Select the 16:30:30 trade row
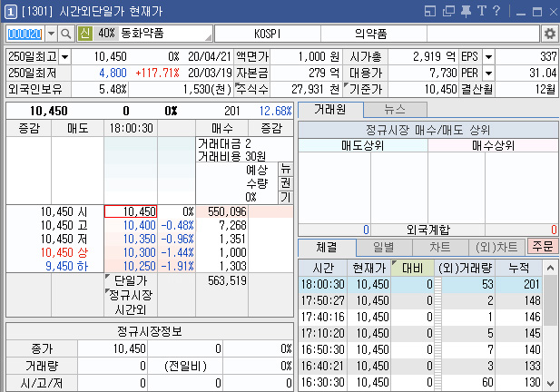Image resolution: width=560 pixels, height=392 pixels. click(x=421, y=382)
